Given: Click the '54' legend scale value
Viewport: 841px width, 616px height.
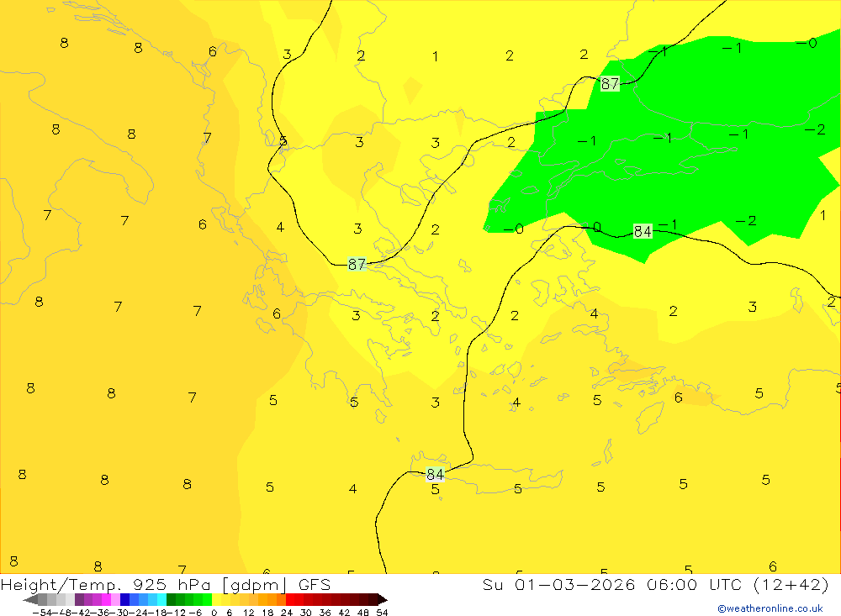Looking at the screenshot, I should pos(382,613).
